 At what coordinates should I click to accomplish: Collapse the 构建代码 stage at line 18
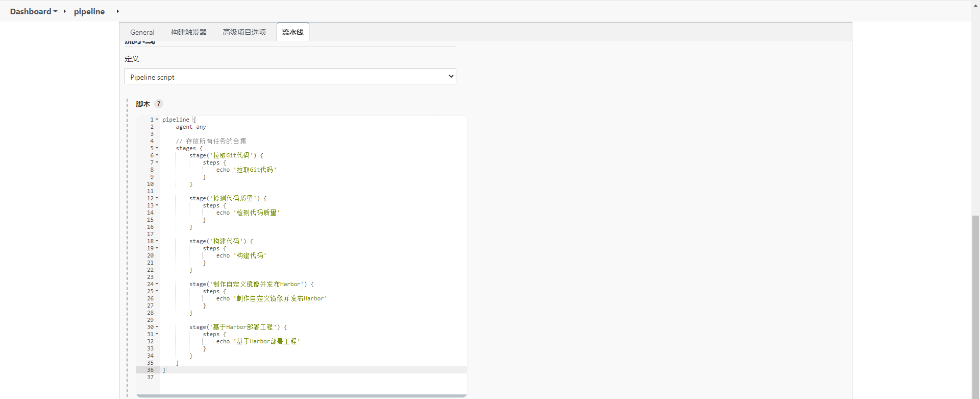[x=157, y=241]
